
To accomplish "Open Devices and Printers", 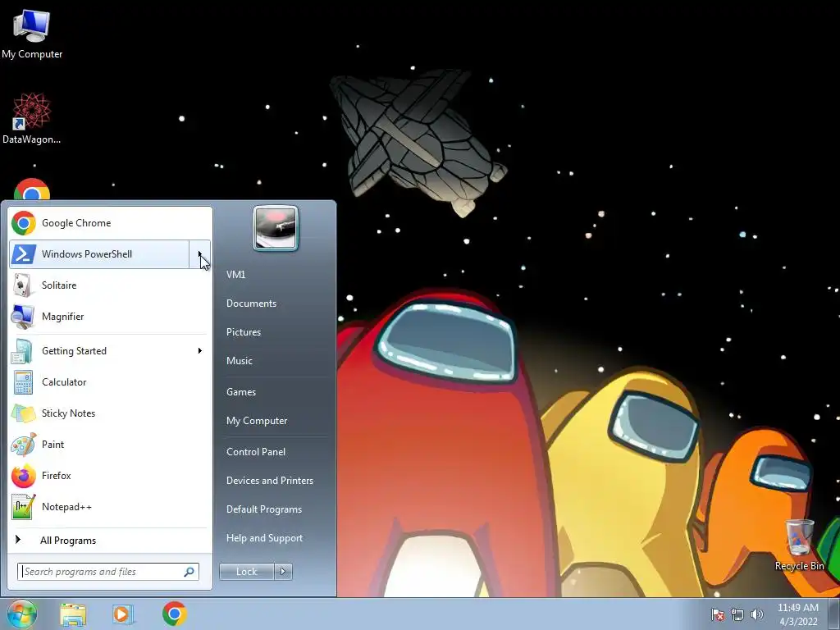I will click(x=269, y=481).
